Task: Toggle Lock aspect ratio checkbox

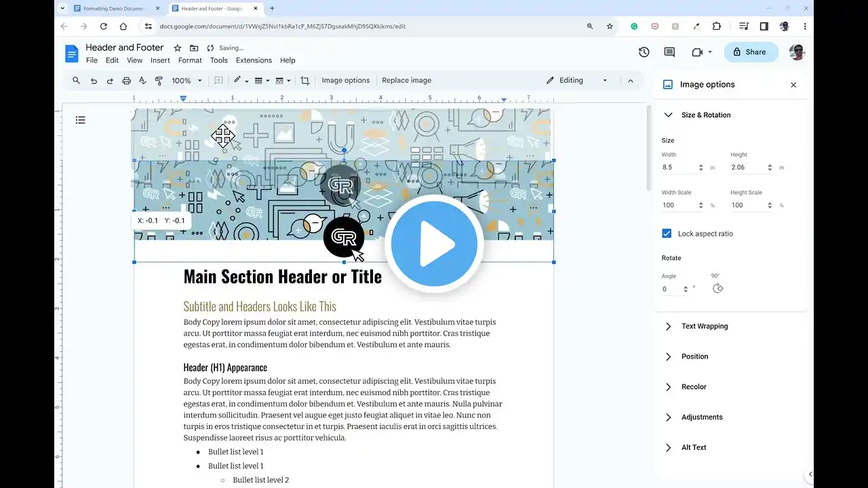Action: (667, 233)
